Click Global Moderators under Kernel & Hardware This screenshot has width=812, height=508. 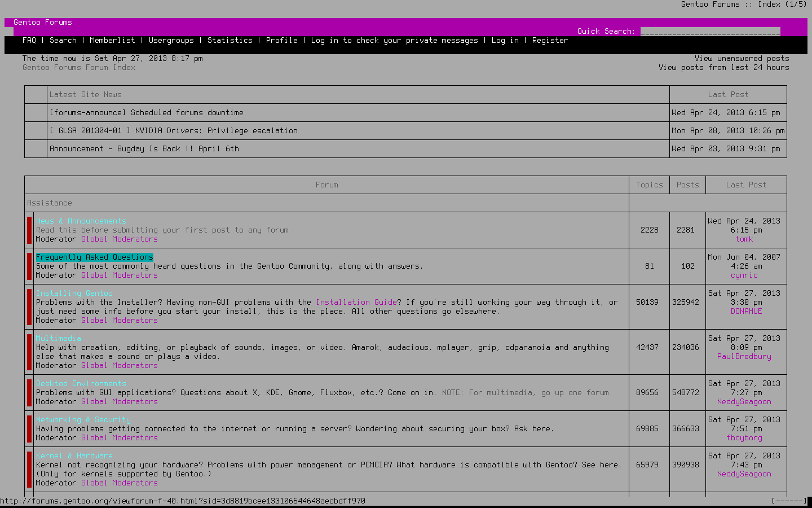tap(120, 483)
